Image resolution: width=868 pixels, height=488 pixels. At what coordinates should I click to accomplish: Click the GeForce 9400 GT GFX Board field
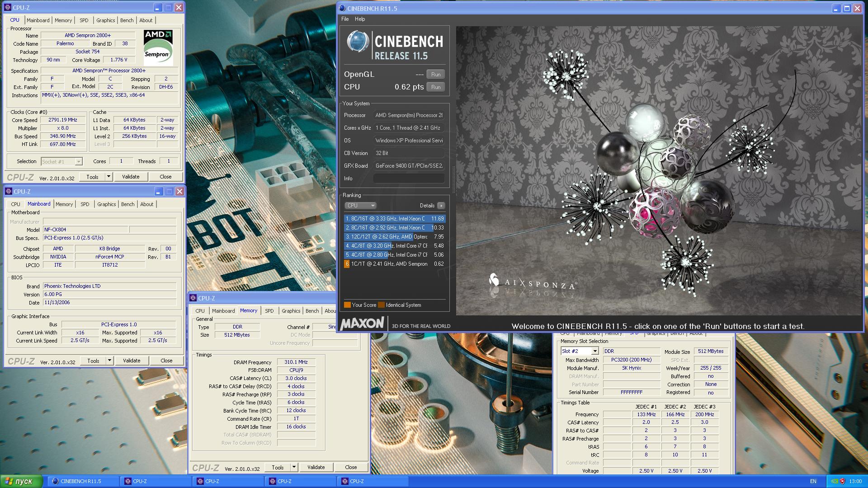pos(409,166)
